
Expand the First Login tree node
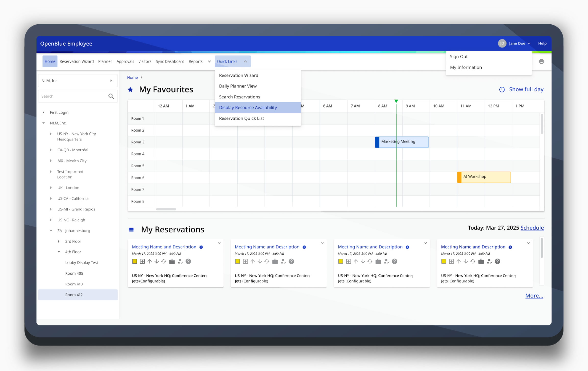point(43,112)
